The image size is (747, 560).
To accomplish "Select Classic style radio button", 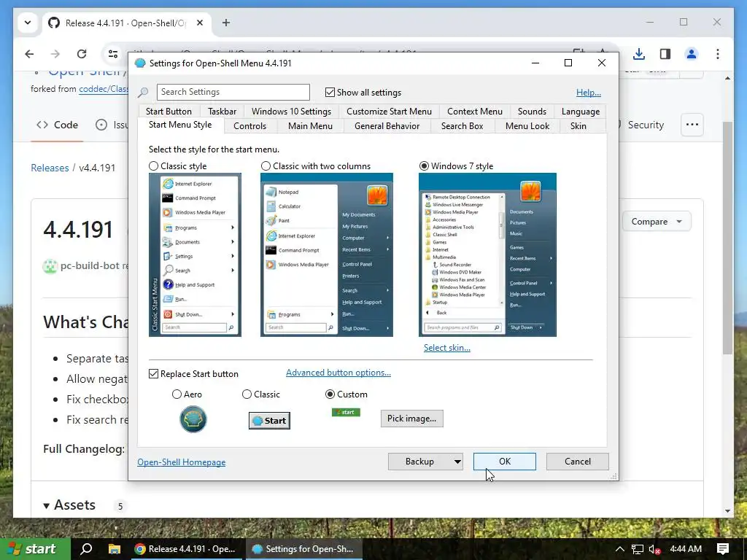I will click(153, 166).
